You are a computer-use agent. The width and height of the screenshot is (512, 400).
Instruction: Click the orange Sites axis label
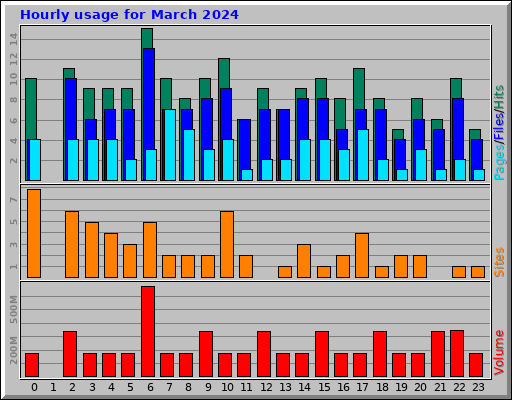[x=499, y=262]
